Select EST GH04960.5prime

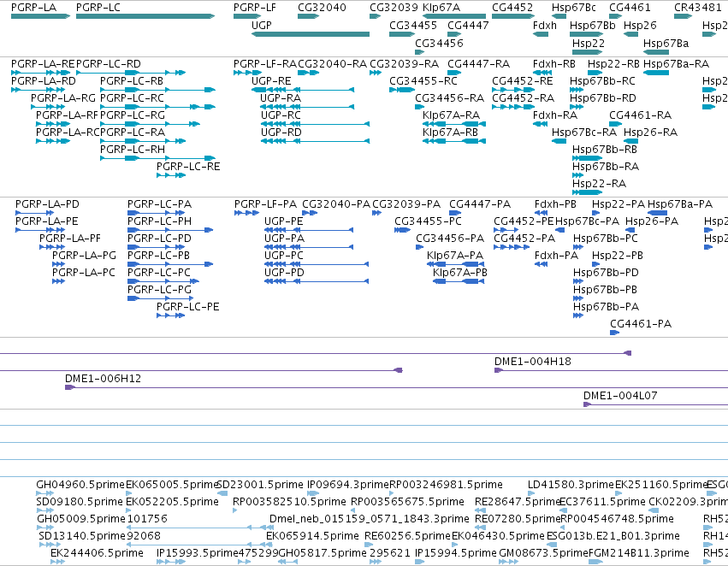(45, 493)
